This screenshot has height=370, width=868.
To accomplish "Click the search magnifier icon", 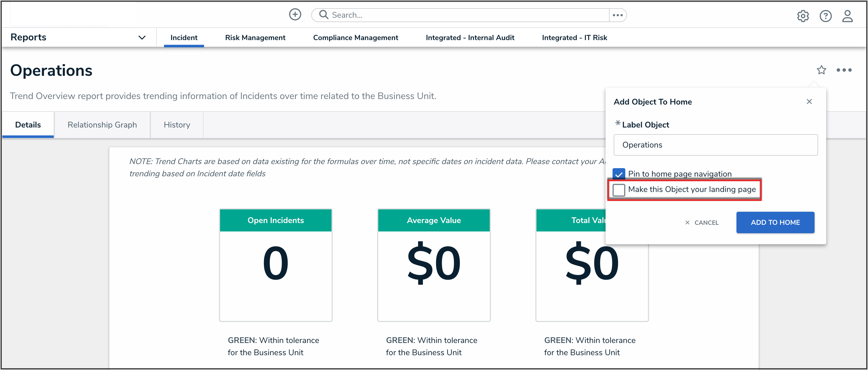I will [323, 15].
